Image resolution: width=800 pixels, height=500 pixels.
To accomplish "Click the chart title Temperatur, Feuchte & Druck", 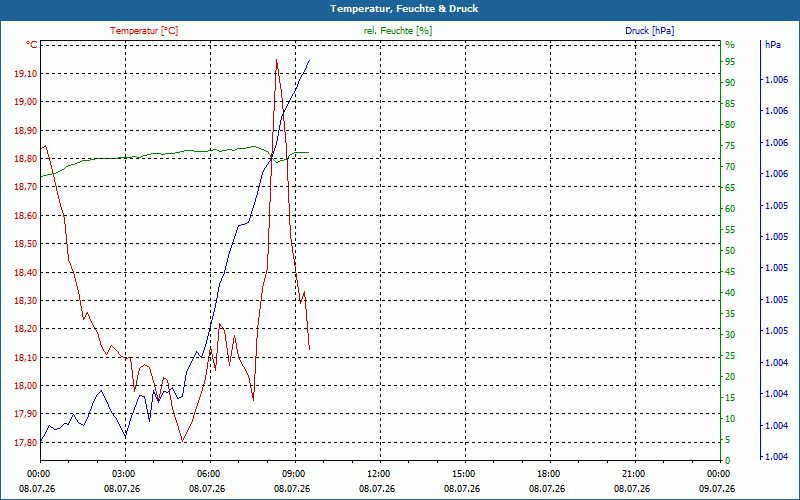I will [404, 9].
